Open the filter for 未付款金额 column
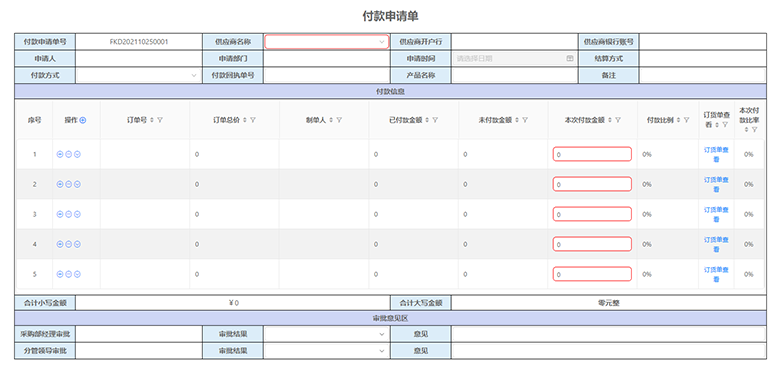Image resolution: width=780 pixels, height=372 pixels. (x=525, y=120)
